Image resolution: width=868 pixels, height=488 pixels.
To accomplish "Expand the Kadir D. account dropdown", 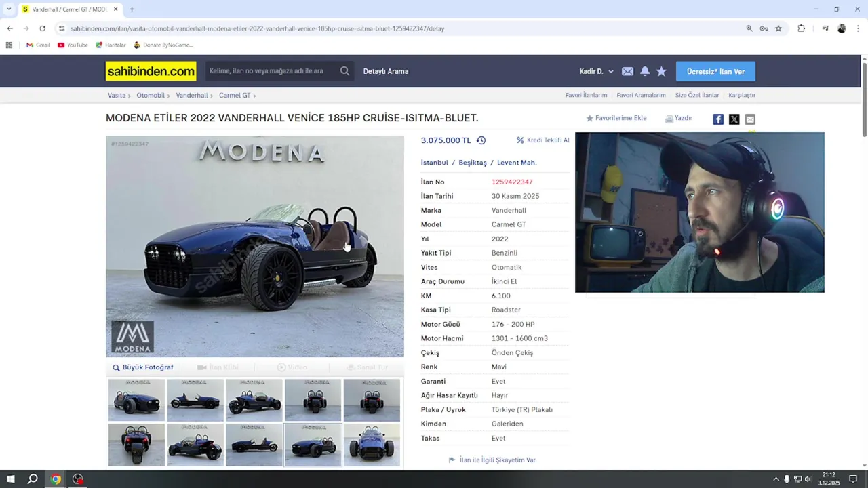I will (x=596, y=71).
